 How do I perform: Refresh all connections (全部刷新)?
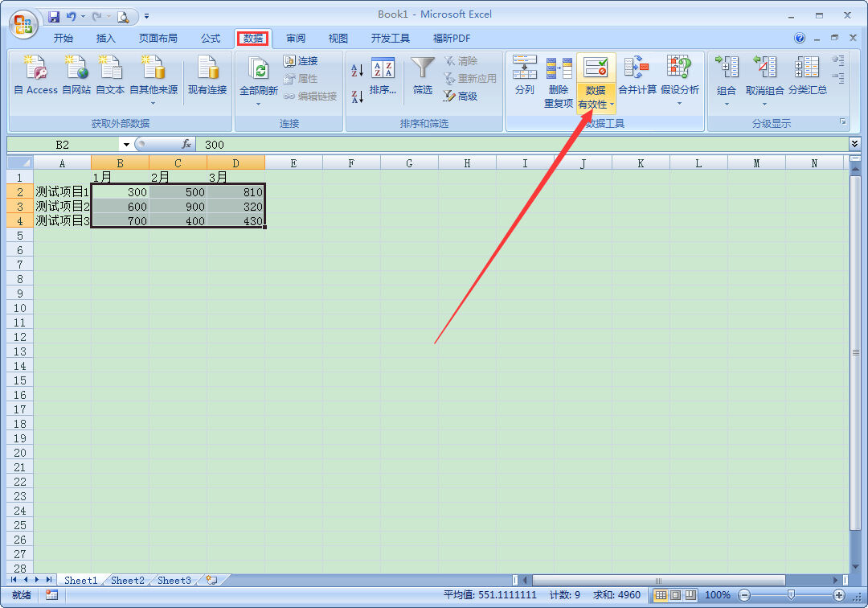[x=259, y=76]
